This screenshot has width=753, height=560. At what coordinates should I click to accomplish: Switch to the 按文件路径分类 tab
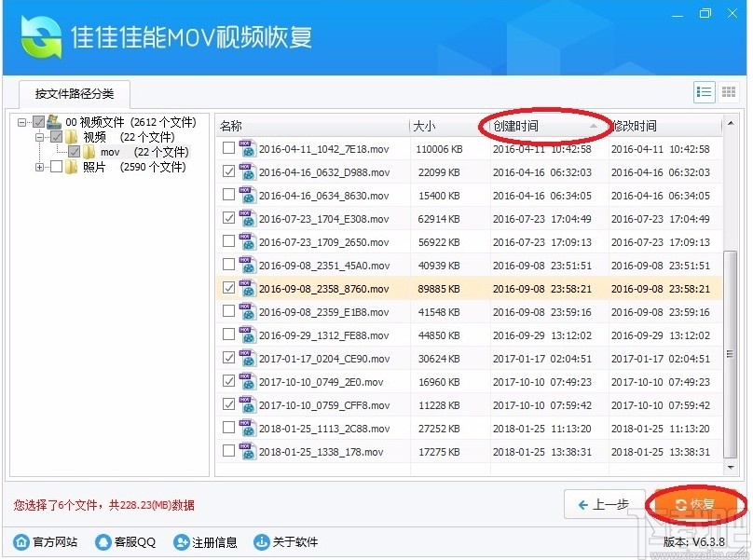pos(75,93)
